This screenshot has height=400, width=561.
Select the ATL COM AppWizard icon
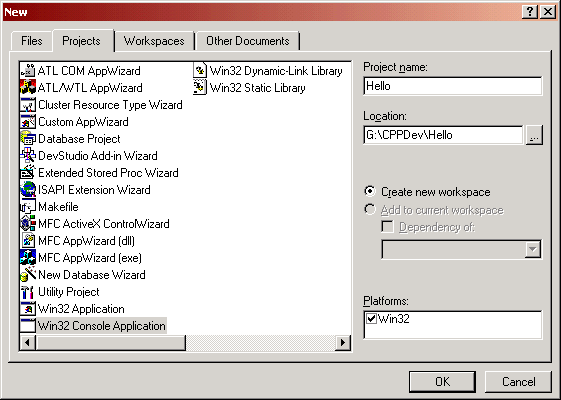(x=28, y=70)
